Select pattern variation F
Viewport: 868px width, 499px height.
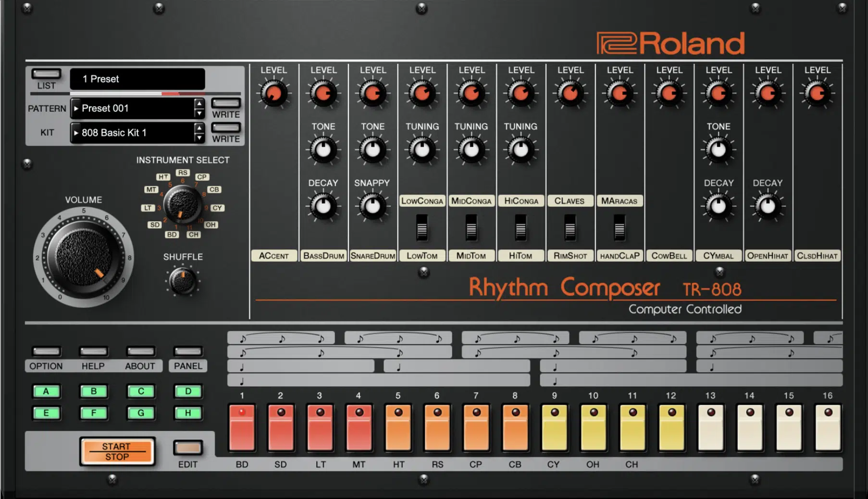93,413
